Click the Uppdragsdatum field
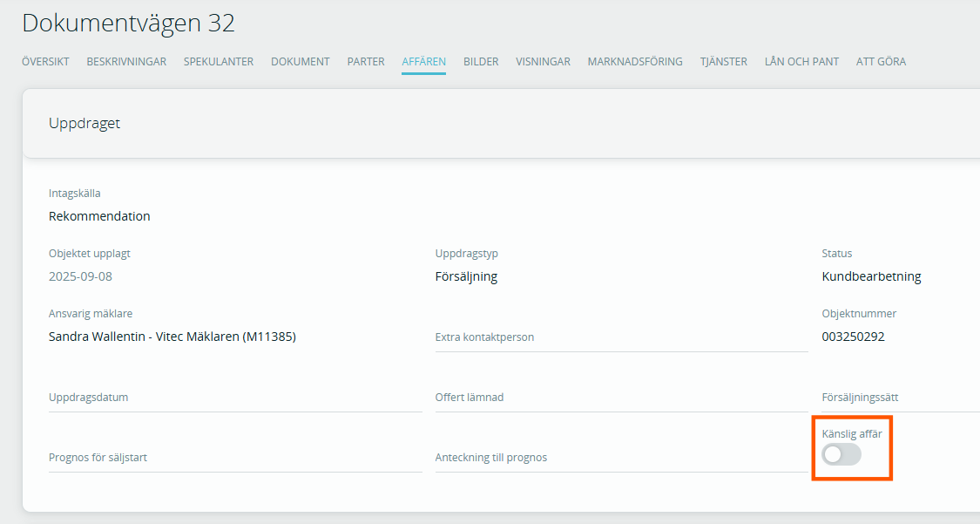This screenshot has height=524, width=980. tap(235, 398)
